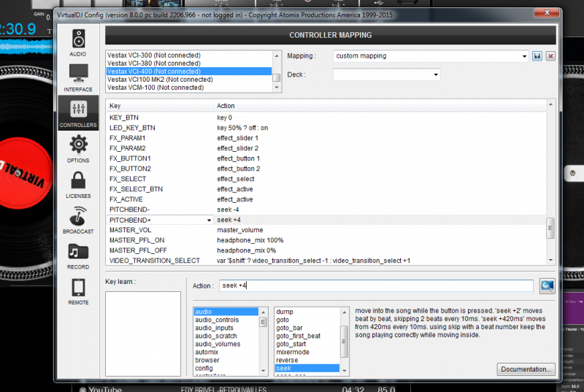Open the Audio settings section
Viewport: 584px width, 392px height.
click(x=78, y=41)
